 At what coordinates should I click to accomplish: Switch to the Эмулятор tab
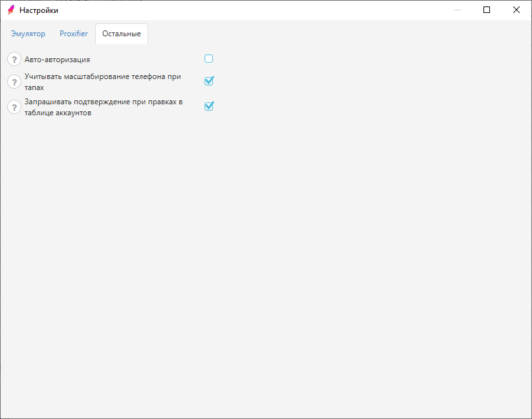(x=28, y=34)
